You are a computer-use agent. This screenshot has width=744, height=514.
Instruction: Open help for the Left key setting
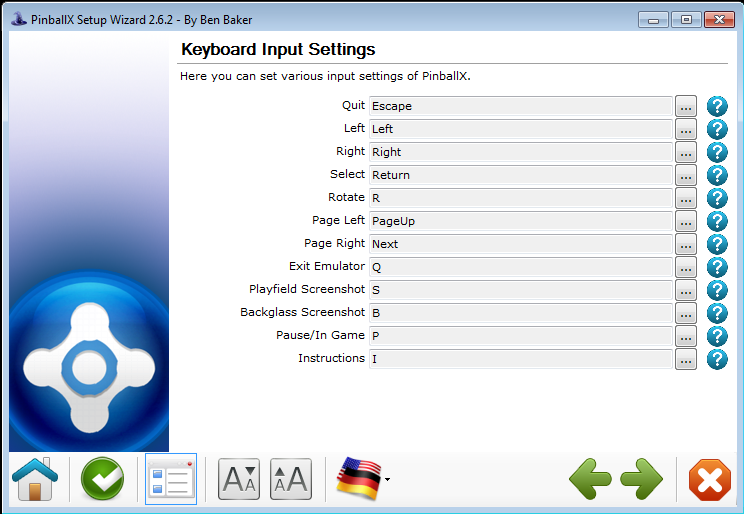click(717, 129)
